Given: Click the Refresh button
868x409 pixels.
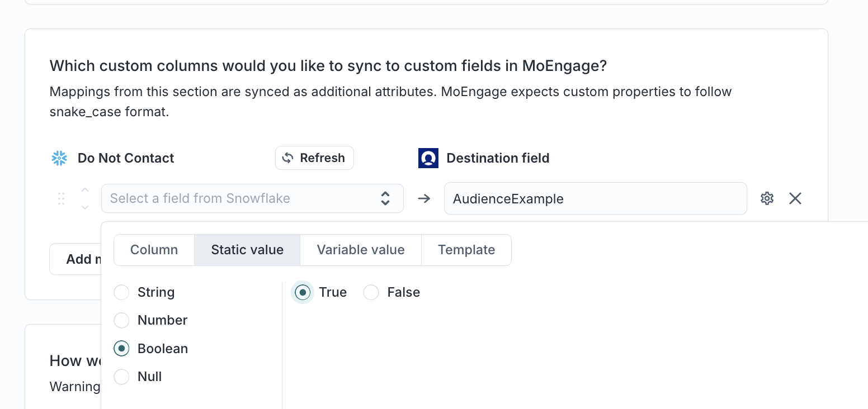Looking at the screenshot, I should (x=314, y=158).
